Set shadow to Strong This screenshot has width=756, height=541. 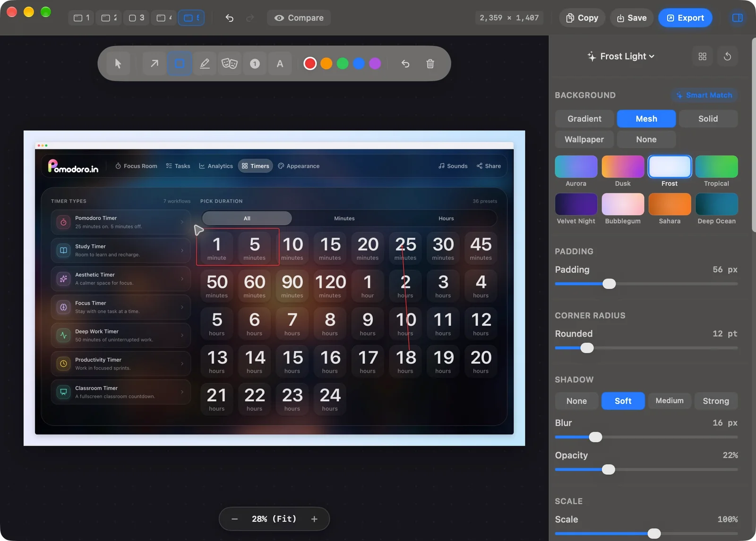[x=716, y=400]
